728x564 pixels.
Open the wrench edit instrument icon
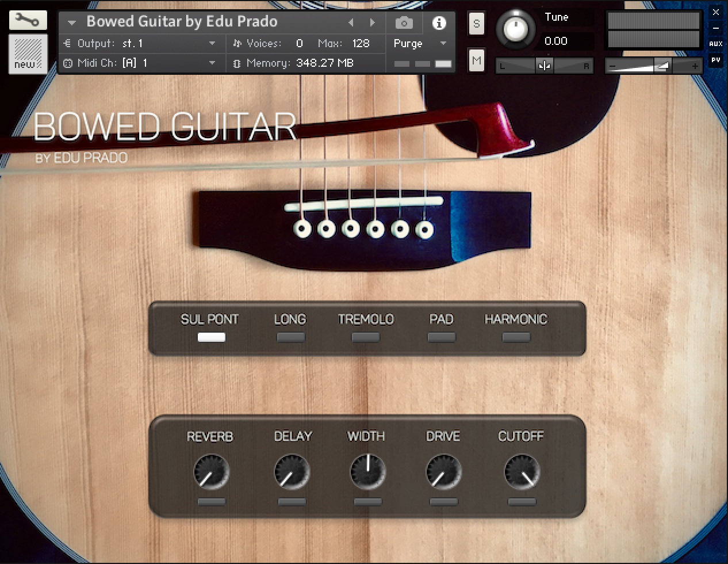click(27, 20)
